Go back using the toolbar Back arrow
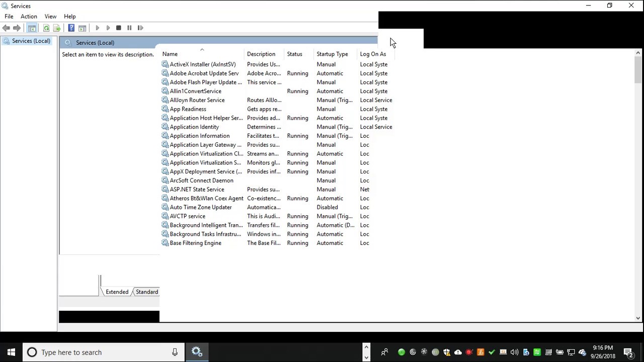 (6, 28)
